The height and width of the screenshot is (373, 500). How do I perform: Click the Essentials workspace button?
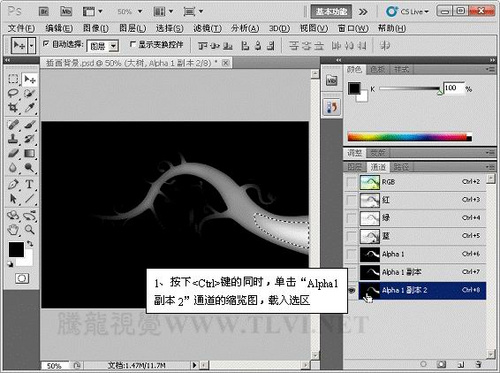pyautogui.click(x=331, y=12)
